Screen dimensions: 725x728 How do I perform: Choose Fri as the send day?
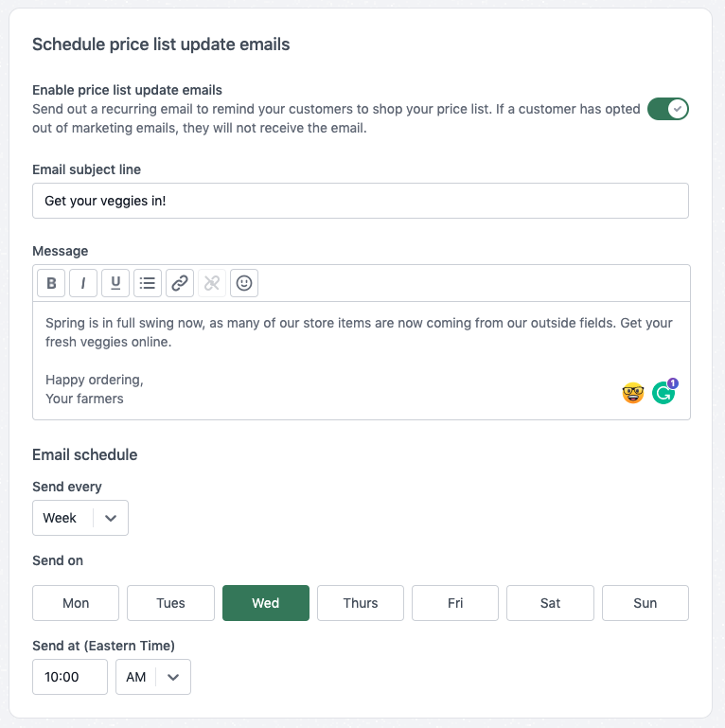pyautogui.click(x=455, y=603)
